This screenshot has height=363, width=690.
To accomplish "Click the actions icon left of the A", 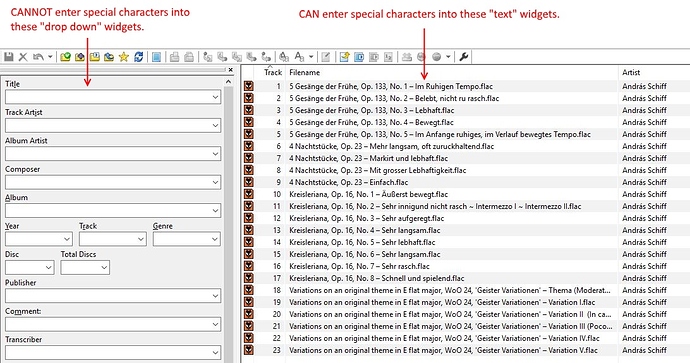I will point(284,57).
